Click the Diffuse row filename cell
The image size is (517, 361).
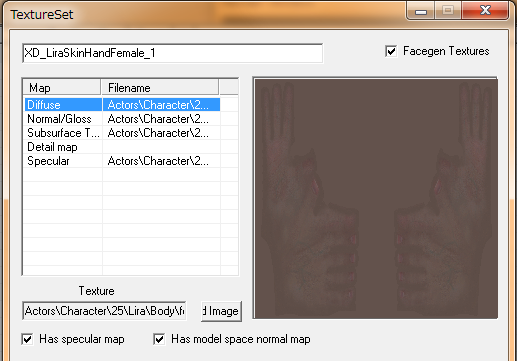[161, 105]
